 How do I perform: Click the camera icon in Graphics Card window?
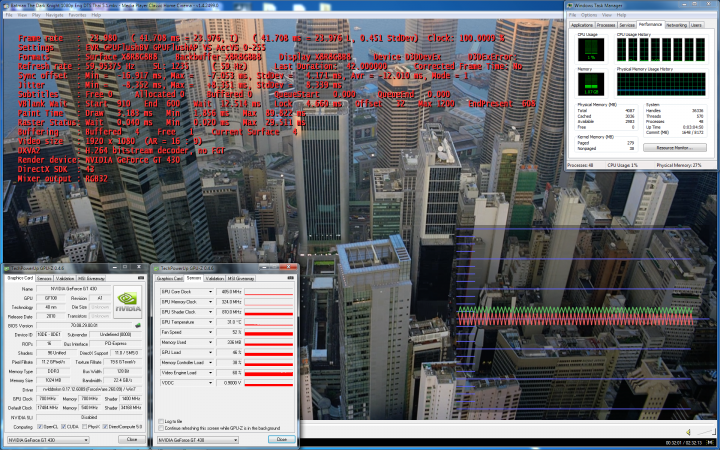(x=141, y=278)
